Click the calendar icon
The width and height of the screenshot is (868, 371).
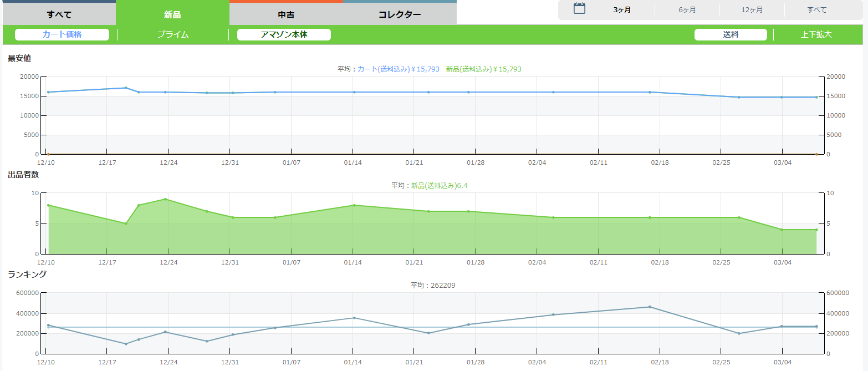pos(579,9)
